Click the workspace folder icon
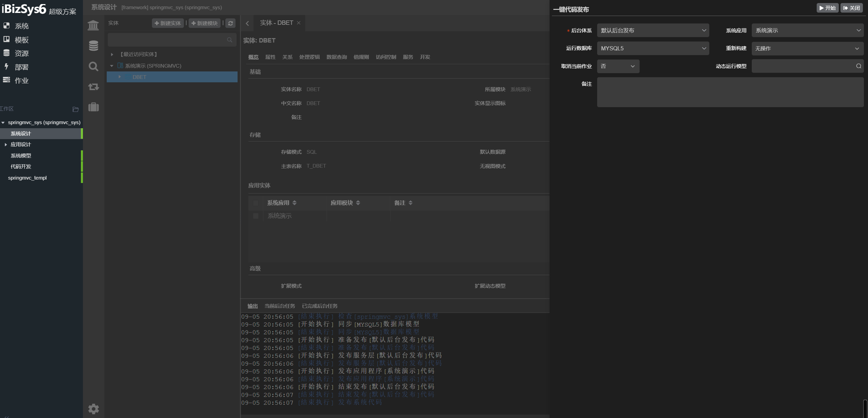Screen dimensions: 868x418 click(75, 109)
